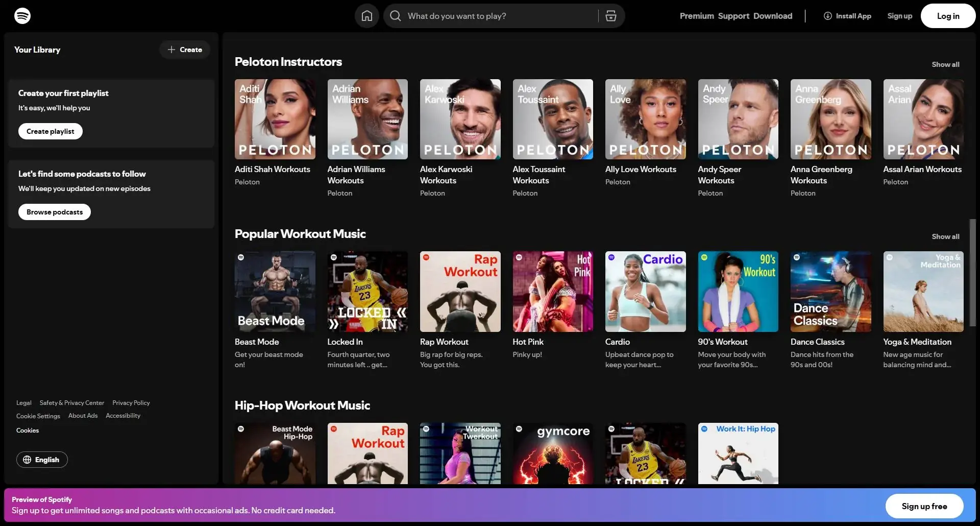Open the Aditi Shah Workouts cover
Viewport: 980px width, 526px height.
coord(275,119)
